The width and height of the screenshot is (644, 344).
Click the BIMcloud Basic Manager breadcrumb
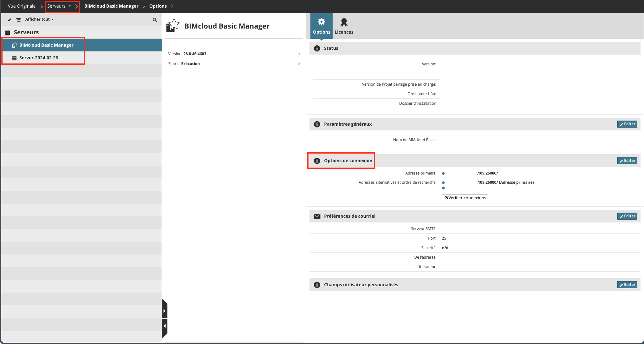click(x=111, y=6)
